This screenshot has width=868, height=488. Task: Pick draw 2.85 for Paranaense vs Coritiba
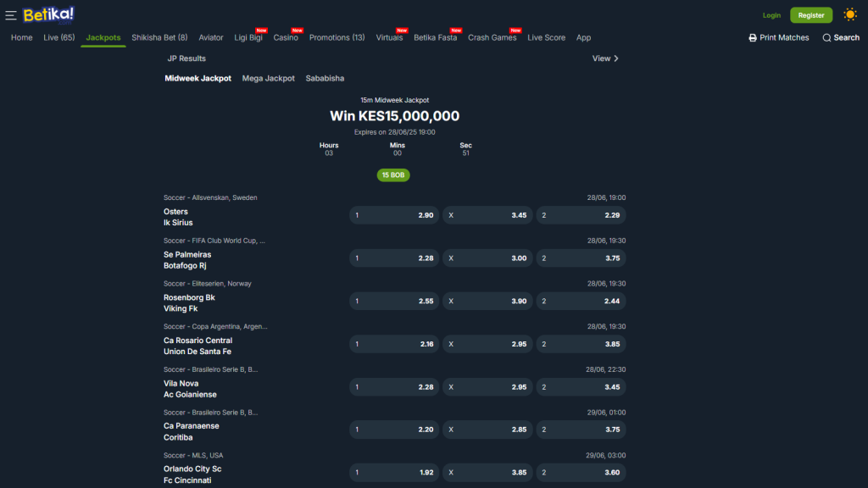(487, 430)
